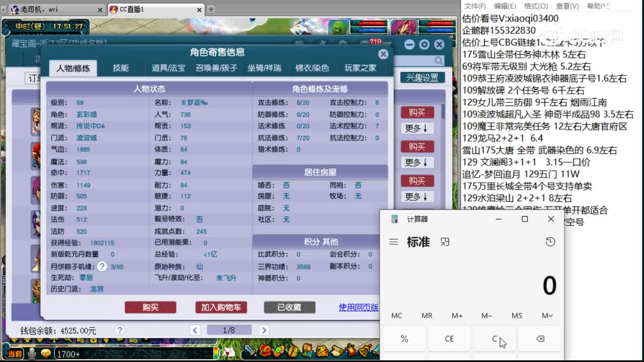The image size is (644, 362).
Task: Open 编辑(E) menu in Notepad
Action: (505, 6)
